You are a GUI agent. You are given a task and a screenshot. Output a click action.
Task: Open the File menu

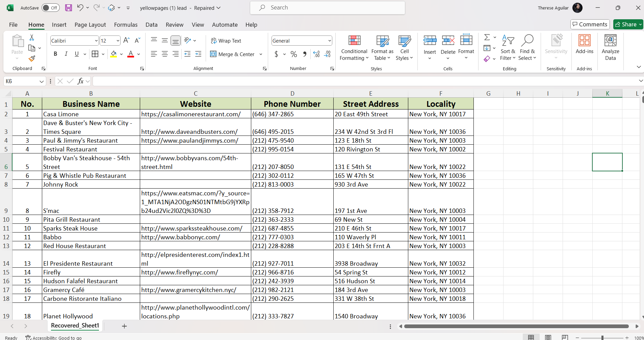(13, 25)
